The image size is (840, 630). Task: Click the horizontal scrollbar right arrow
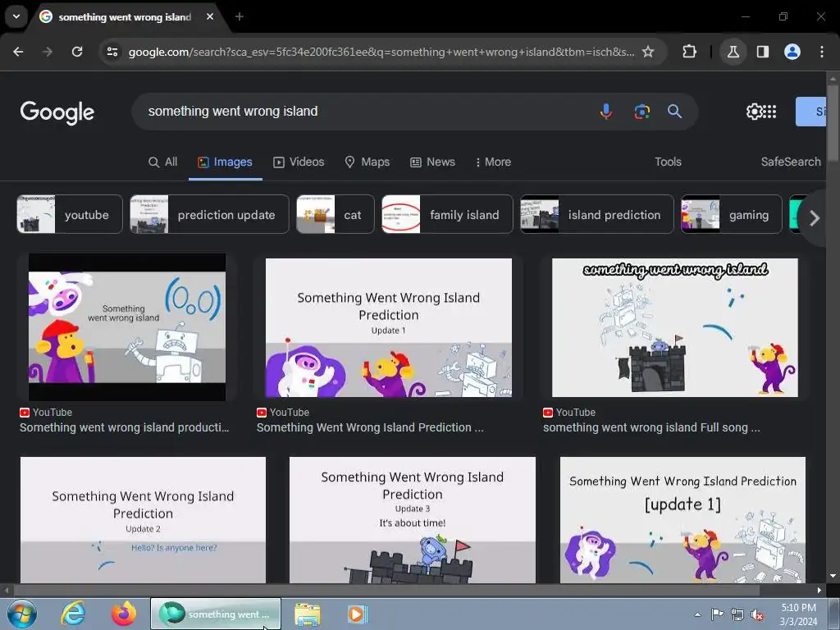[819, 590]
